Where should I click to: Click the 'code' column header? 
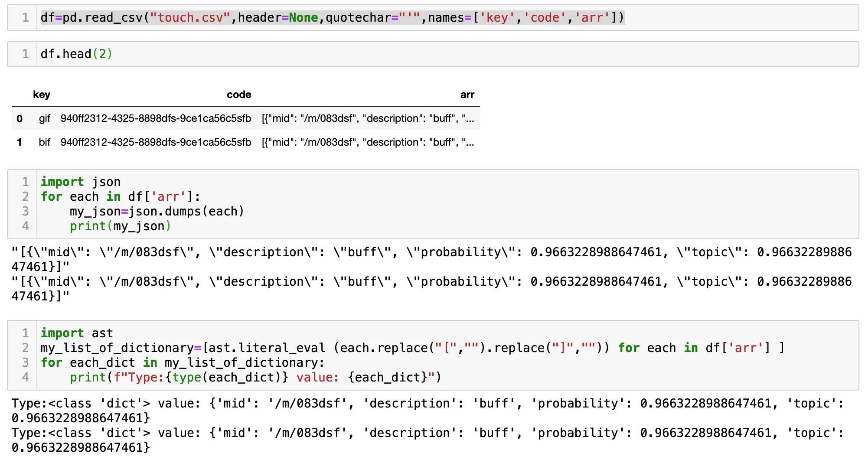[x=239, y=95]
